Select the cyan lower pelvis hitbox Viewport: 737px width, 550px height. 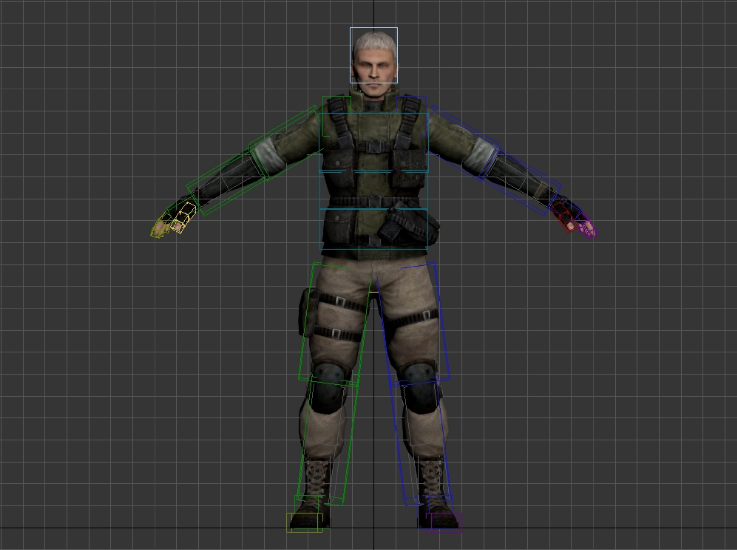tap(374, 228)
